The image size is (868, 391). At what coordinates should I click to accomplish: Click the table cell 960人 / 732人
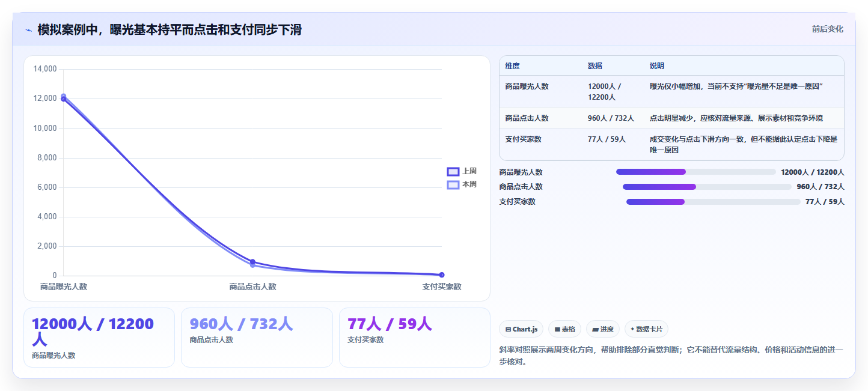point(611,118)
